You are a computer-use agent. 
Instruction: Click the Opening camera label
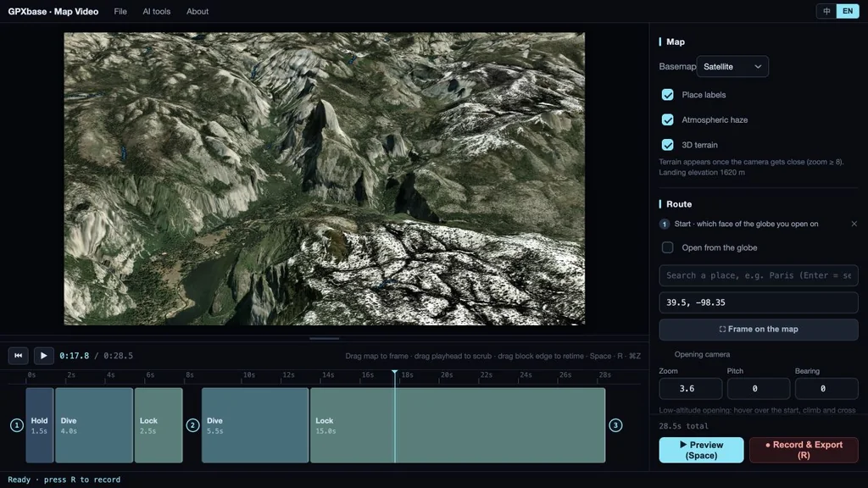(702, 354)
